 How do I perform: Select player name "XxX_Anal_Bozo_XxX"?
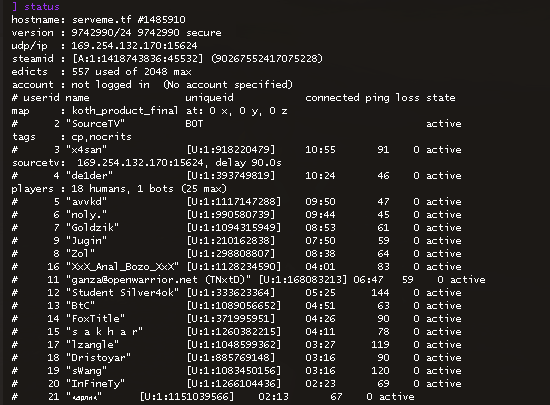[x=122, y=266]
